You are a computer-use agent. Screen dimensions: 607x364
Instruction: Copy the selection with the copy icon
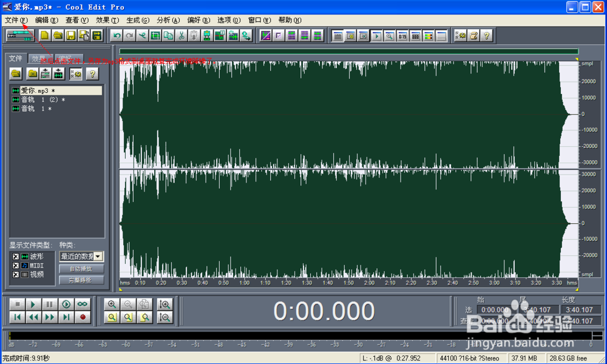168,36
